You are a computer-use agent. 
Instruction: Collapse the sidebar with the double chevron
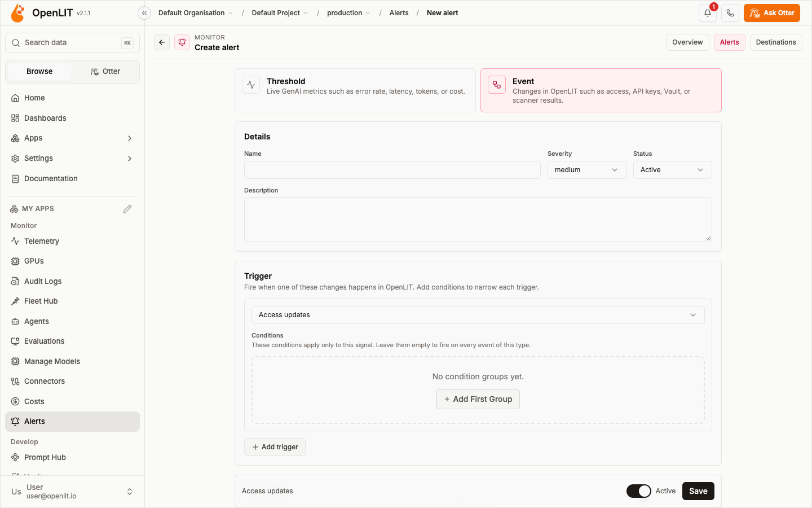point(144,13)
